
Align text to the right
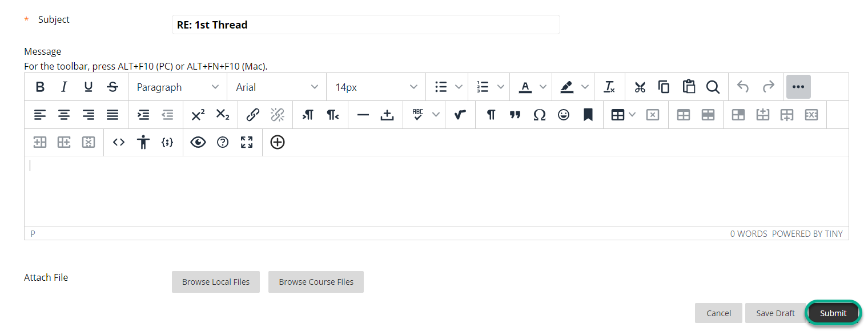[x=88, y=115]
